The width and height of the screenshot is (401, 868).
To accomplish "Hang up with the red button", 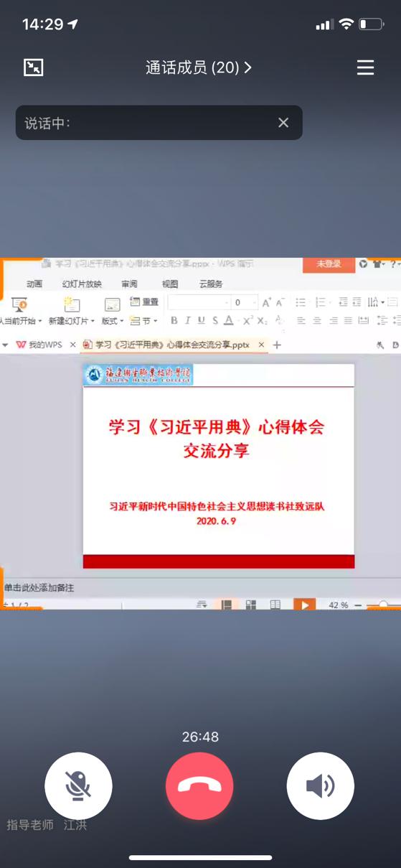I will click(199, 786).
